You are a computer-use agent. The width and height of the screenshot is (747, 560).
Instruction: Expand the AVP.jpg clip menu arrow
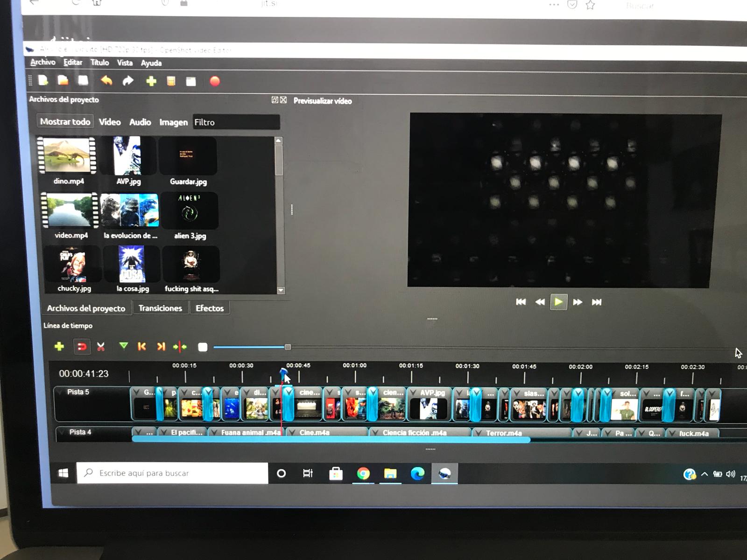click(414, 393)
